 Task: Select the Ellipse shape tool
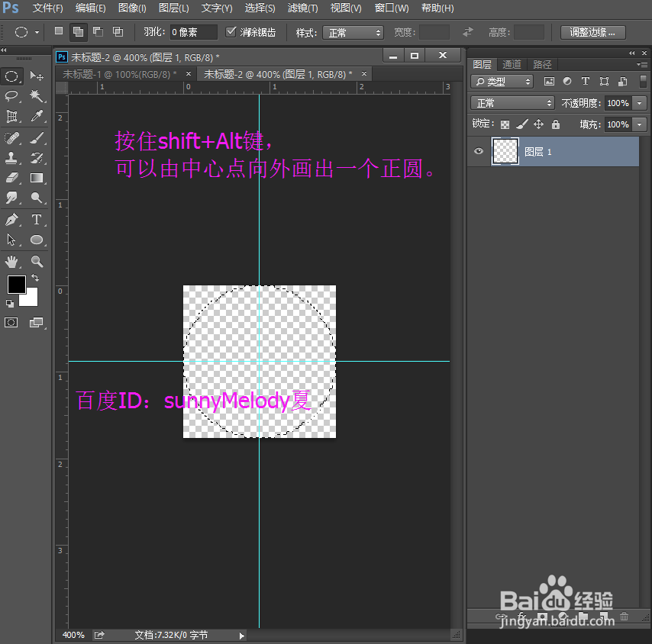(x=37, y=240)
